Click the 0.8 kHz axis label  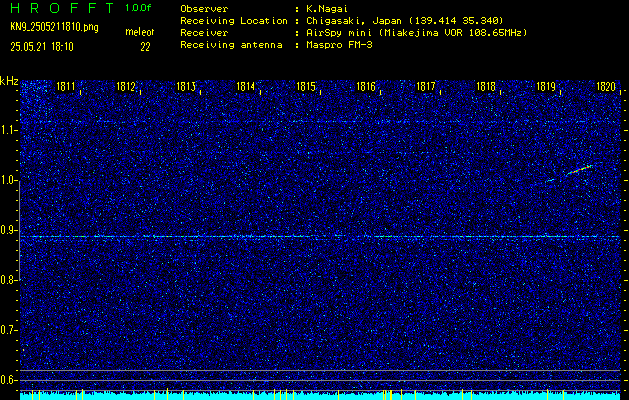click(7, 280)
